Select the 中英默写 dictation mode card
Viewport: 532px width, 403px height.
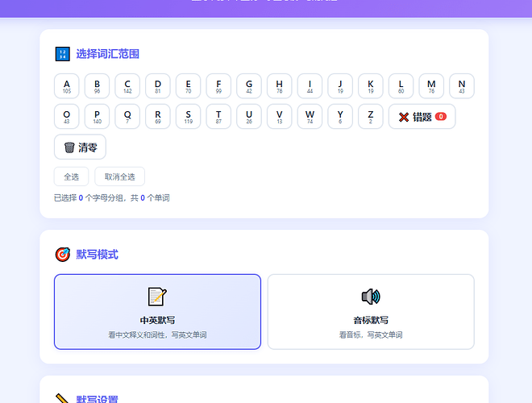[x=157, y=312]
